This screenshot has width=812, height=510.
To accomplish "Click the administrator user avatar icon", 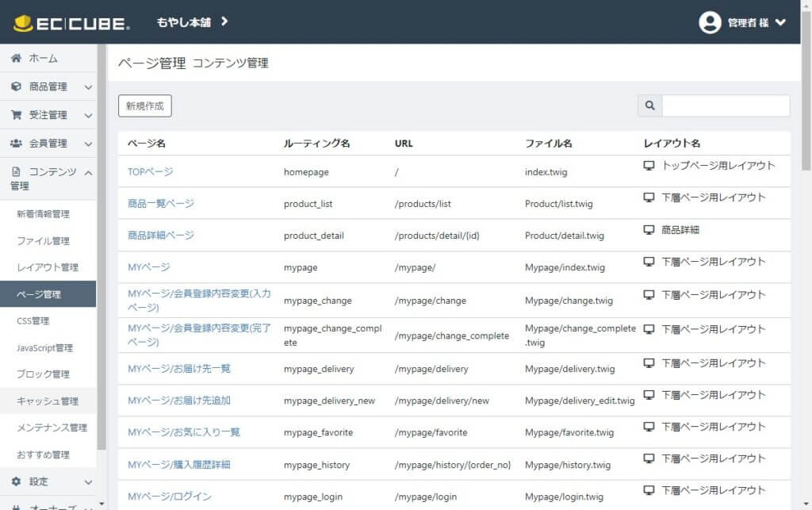I will pyautogui.click(x=710, y=22).
